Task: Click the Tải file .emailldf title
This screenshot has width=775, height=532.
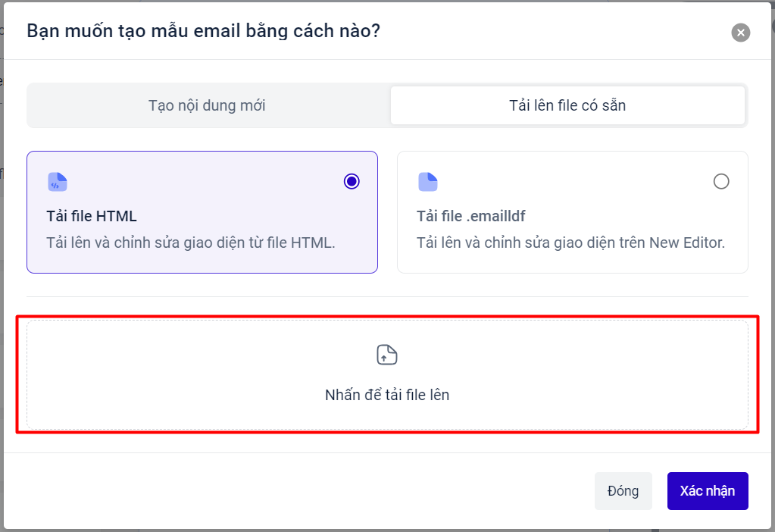Action: click(471, 216)
